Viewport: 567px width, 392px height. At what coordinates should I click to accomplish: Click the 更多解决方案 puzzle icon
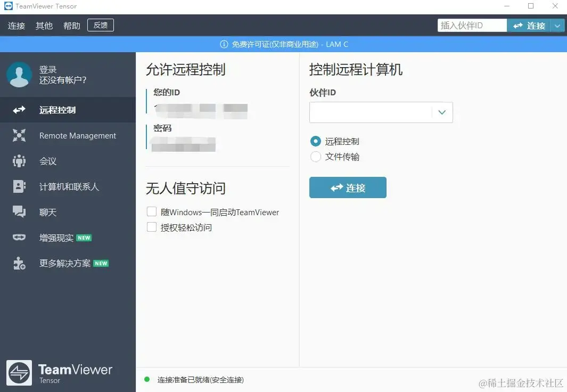tap(19, 263)
